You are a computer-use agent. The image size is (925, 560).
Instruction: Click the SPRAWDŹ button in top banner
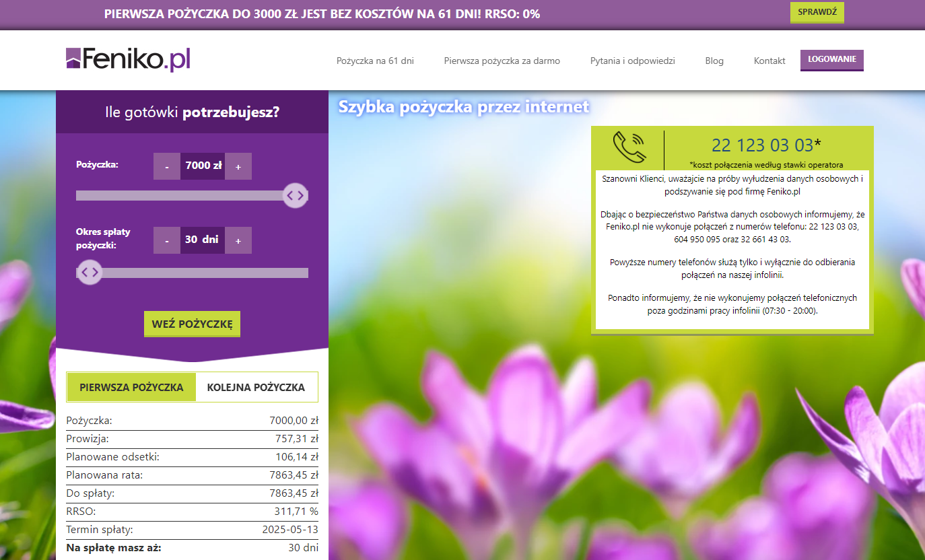point(817,13)
